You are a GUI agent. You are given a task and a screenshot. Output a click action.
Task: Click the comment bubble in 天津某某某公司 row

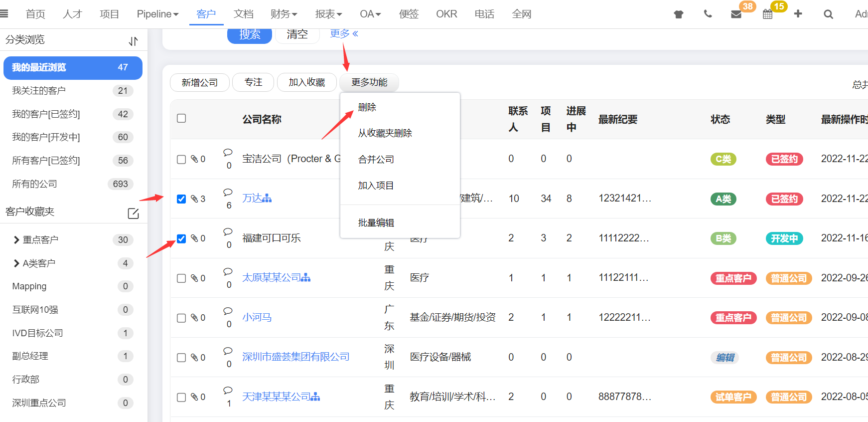(228, 390)
